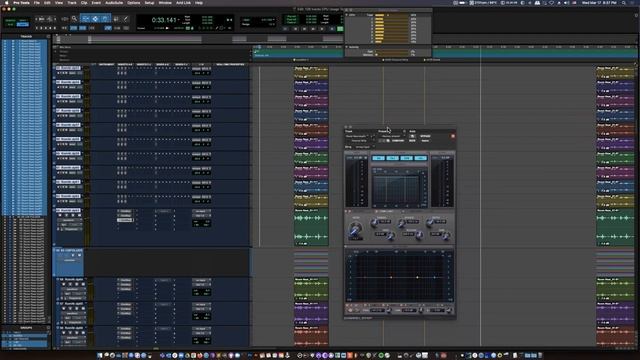Click the right orange EQ band point
Image resolution: width=640 pixels, height=360 pixels.
tap(417, 278)
